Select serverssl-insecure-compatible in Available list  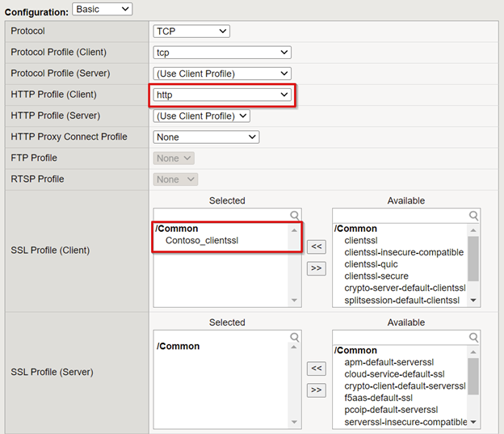pyautogui.click(x=405, y=422)
